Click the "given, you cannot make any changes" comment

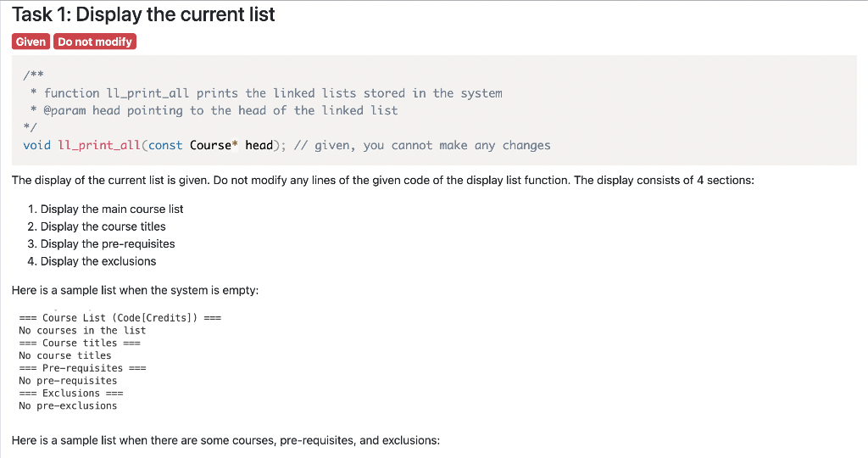pos(432,145)
